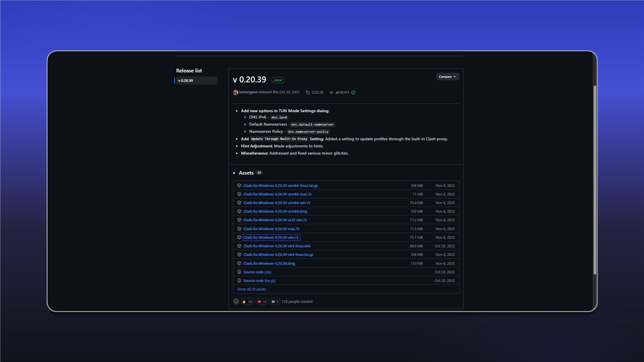Image resolution: width=644 pixels, height=362 pixels.
Task: Click the lantongxue avatar image
Action: tap(235, 93)
